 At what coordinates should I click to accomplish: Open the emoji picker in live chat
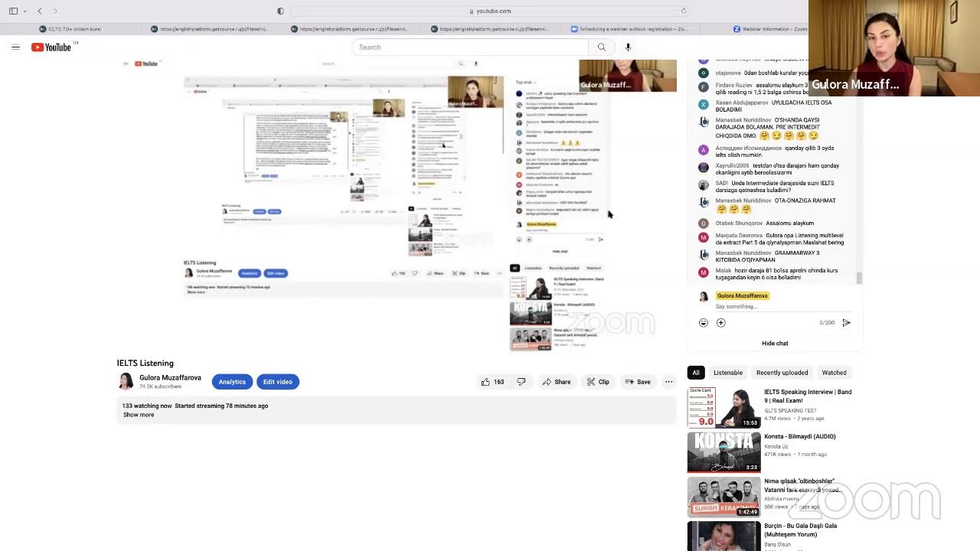coord(704,323)
